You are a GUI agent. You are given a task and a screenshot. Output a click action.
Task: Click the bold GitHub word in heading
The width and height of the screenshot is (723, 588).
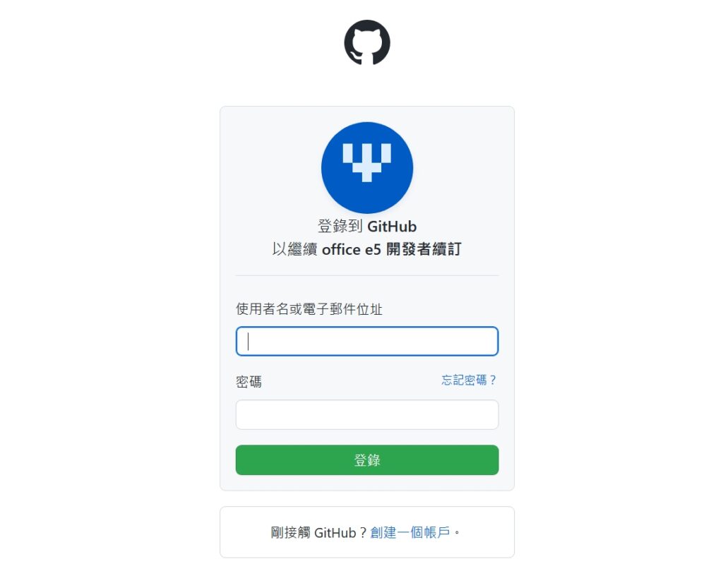tap(392, 227)
